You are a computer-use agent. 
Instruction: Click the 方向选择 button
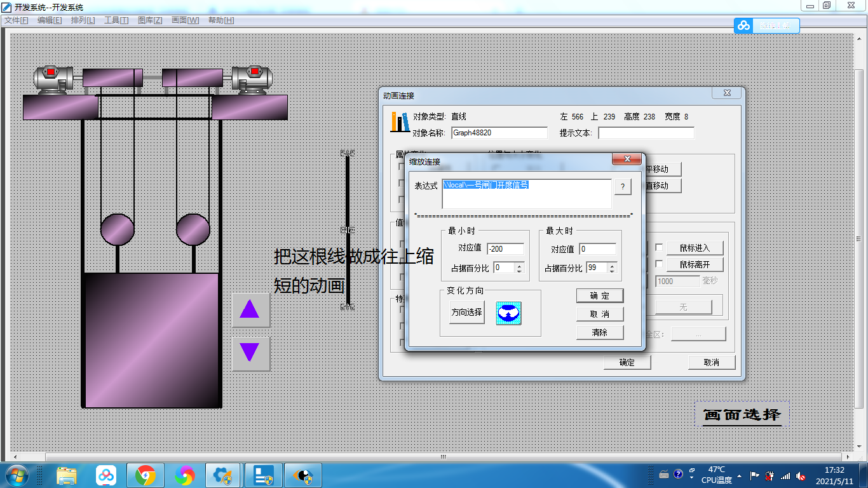(466, 313)
